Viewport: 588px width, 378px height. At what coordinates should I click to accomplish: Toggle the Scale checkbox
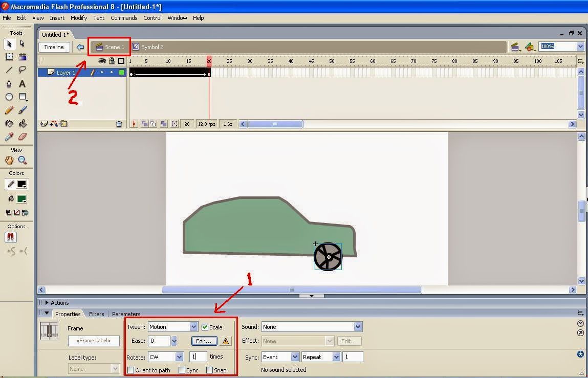coord(205,327)
